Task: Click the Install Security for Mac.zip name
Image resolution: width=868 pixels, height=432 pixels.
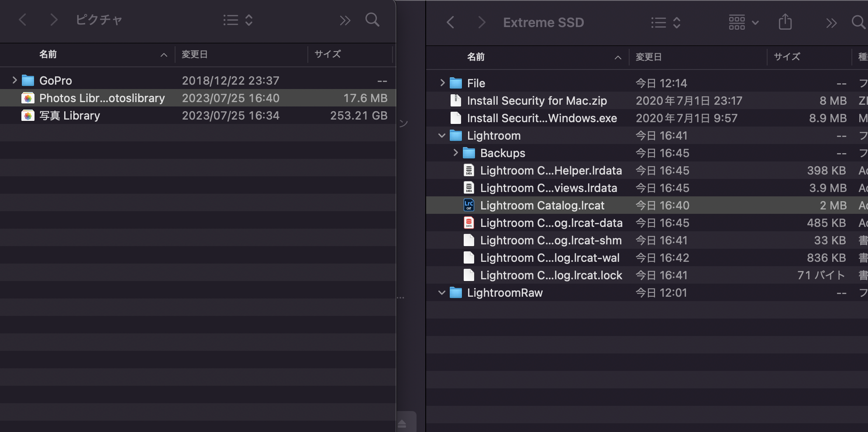Action: 537,101
